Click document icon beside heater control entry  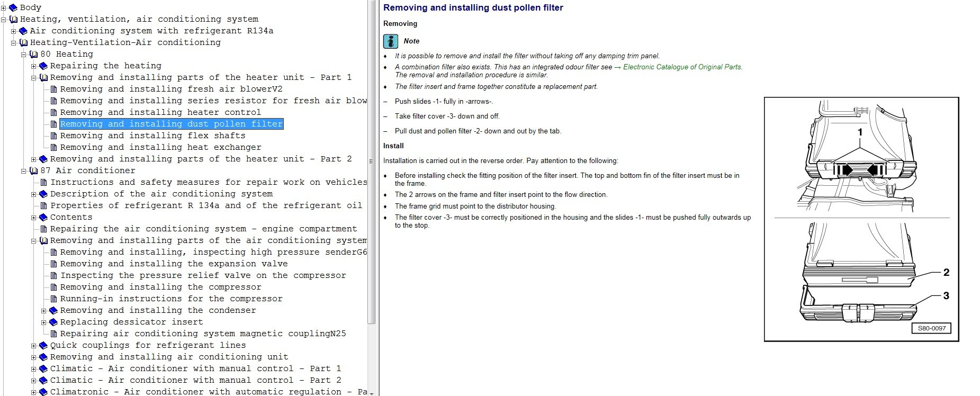pos(53,113)
